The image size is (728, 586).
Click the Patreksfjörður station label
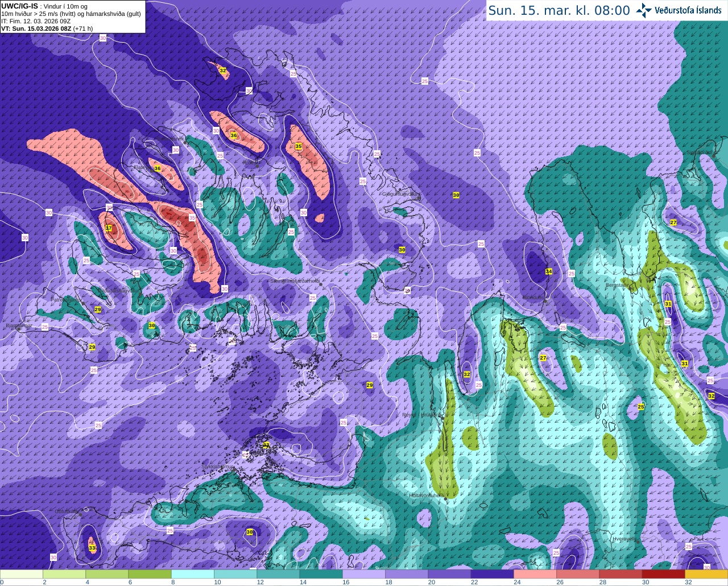67,299
